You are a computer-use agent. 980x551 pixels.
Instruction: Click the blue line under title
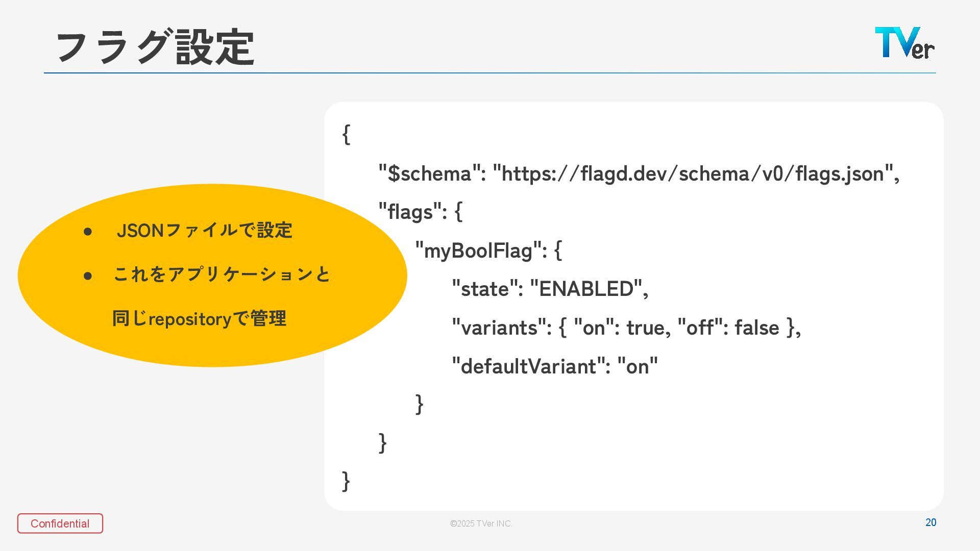click(x=490, y=73)
